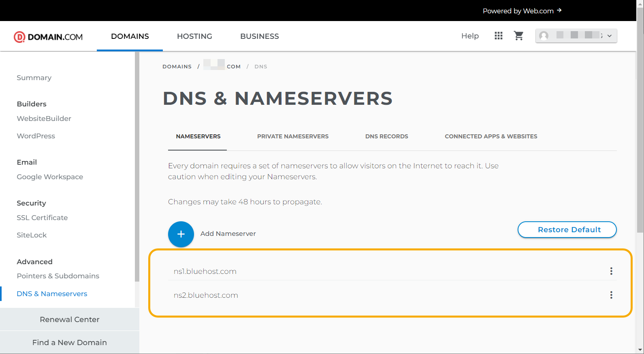Open the apps grid icon

click(x=499, y=36)
